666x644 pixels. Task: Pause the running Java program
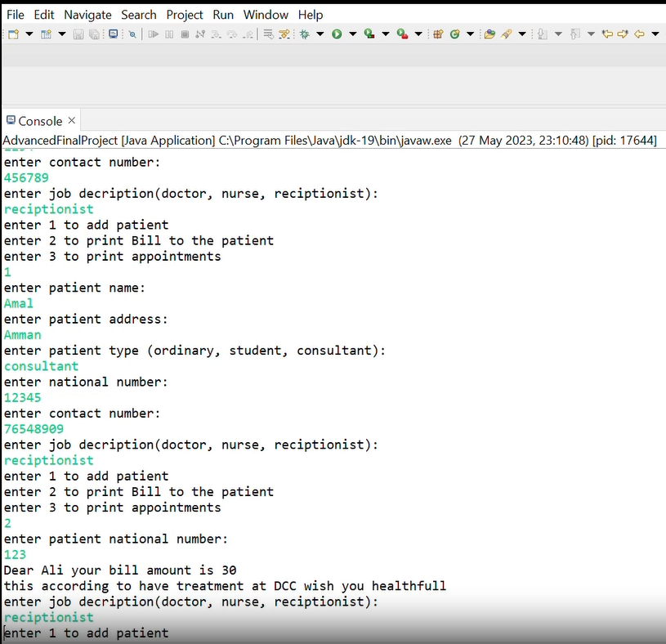point(169,33)
